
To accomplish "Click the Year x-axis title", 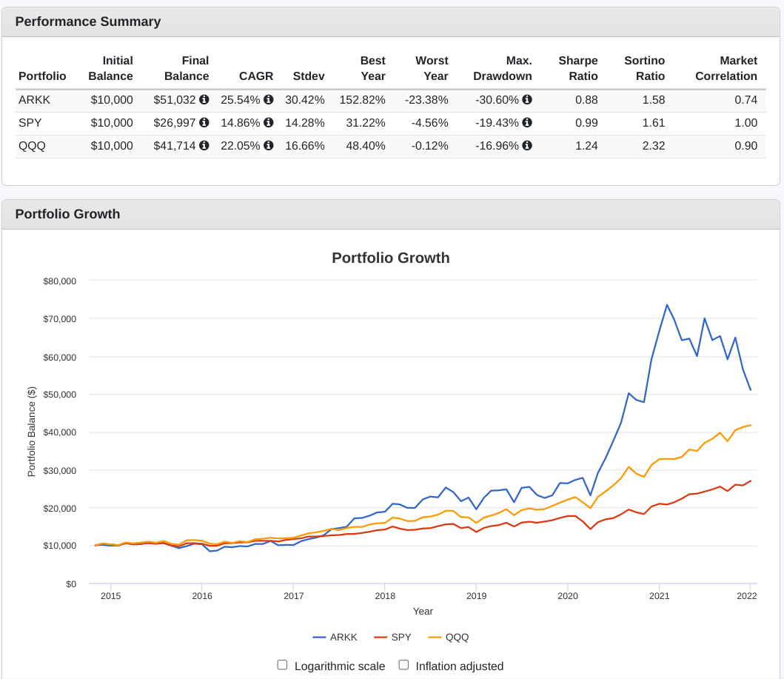I will tap(423, 612).
